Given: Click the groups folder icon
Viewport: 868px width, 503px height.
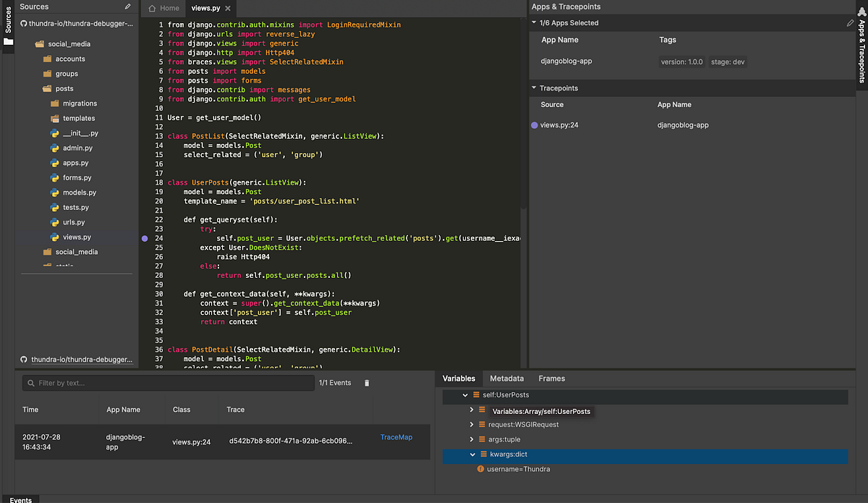Looking at the screenshot, I should tap(48, 74).
